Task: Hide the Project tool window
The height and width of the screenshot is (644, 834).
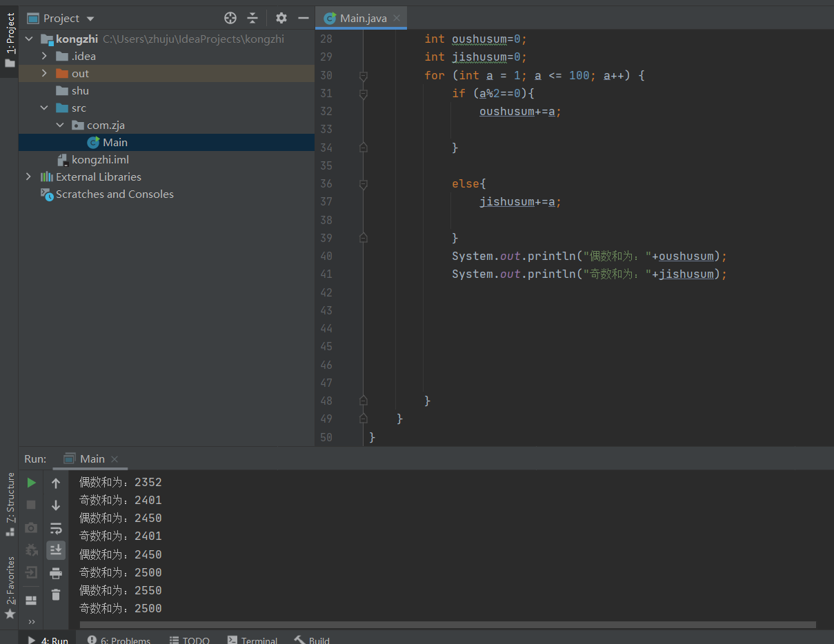Action: tap(303, 18)
